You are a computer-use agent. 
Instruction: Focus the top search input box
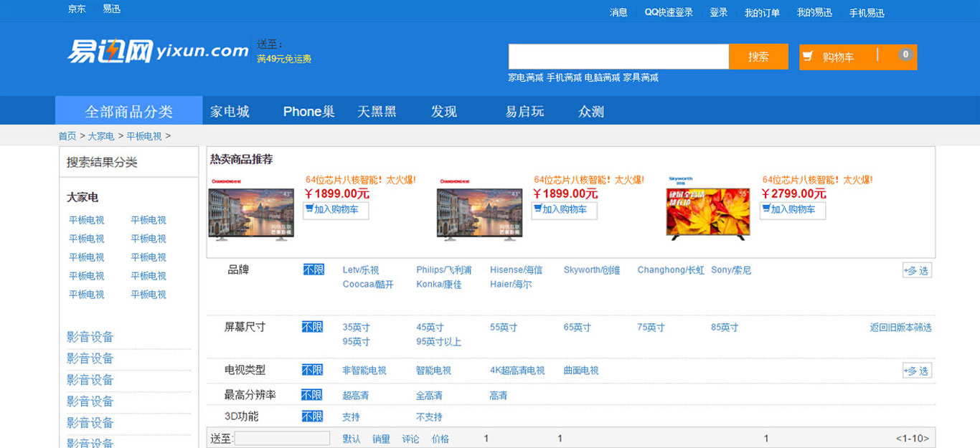pyautogui.click(x=618, y=57)
